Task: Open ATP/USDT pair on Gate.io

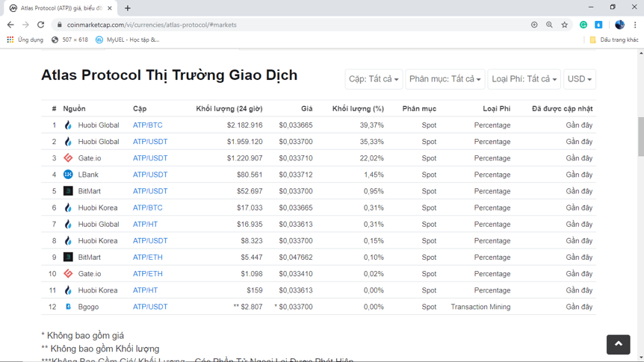Action: click(x=150, y=158)
